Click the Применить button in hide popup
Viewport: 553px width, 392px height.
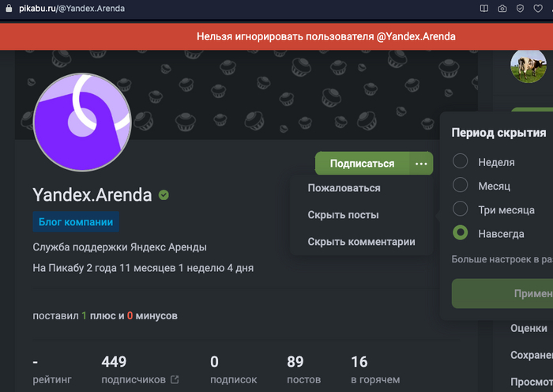click(502, 293)
